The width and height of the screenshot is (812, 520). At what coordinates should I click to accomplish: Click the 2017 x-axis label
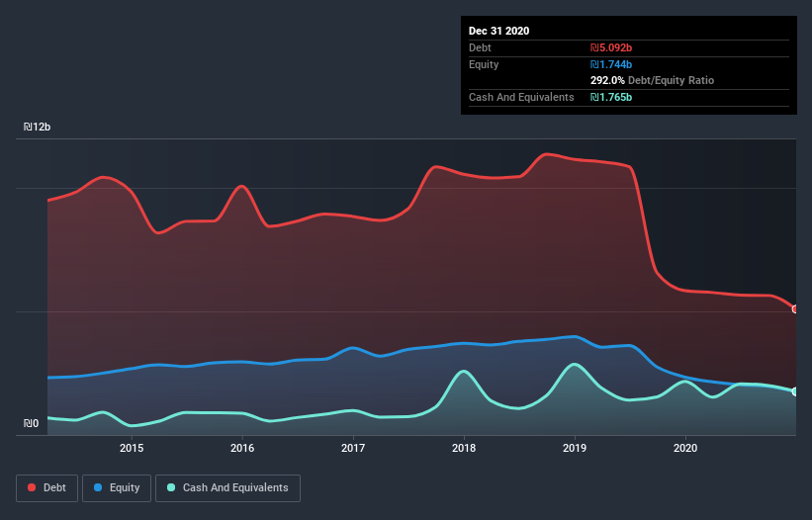pos(353,448)
